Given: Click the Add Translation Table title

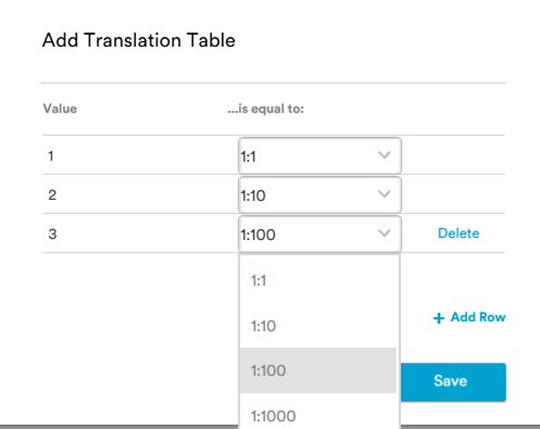Looking at the screenshot, I should click(139, 40).
